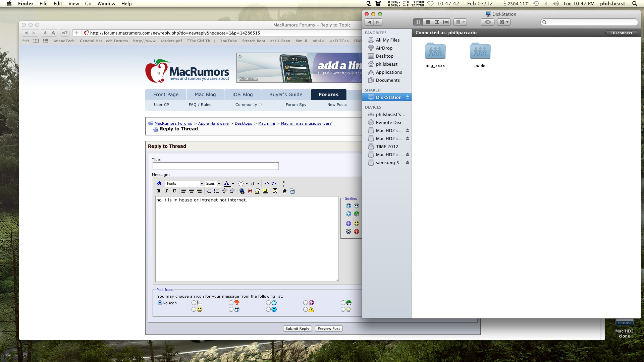The width and height of the screenshot is (644, 362).
Task: Center align the message text
Action: (191, 191)
